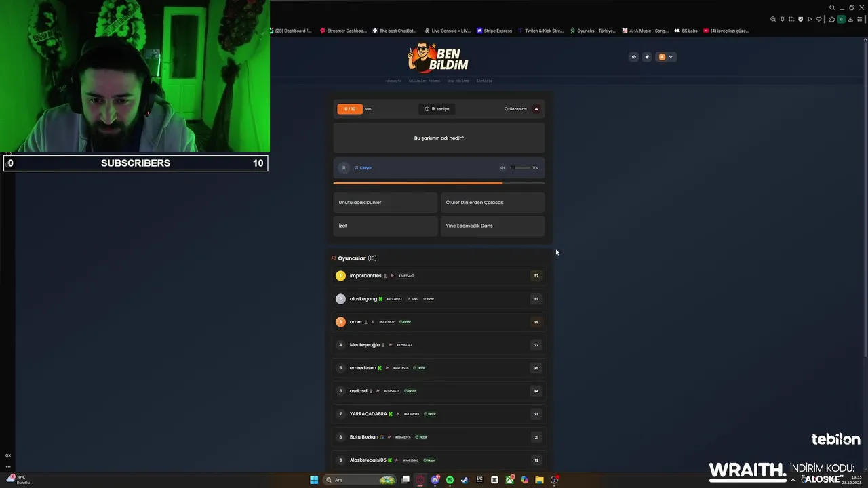Select player Aloskefedaisi05 row

[439, 460]
